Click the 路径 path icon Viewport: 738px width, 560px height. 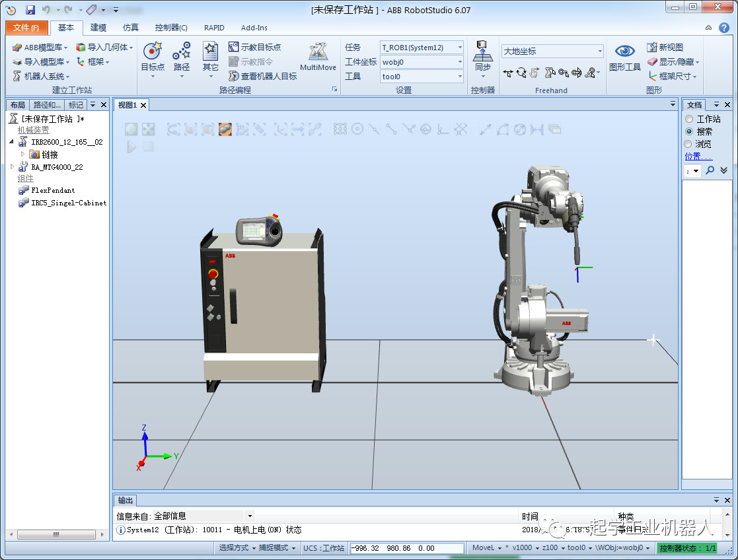(x=182, y=53)
